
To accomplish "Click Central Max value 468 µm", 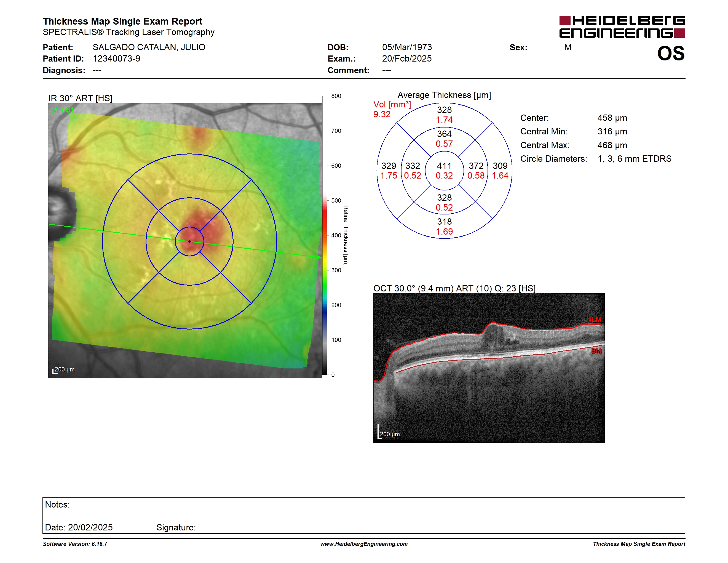I will [x=612, y=145].
